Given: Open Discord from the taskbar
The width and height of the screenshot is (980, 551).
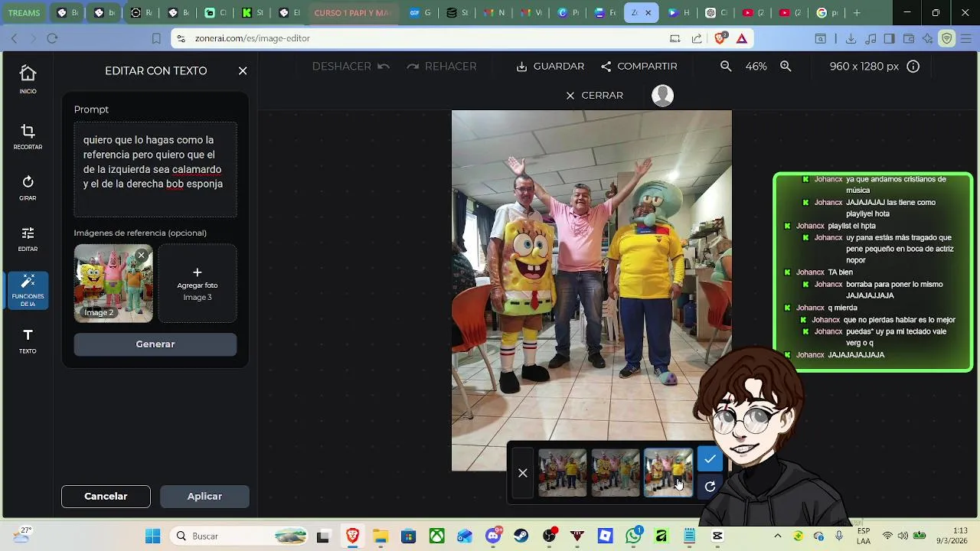Looking at the screenshot, I should pyautogui.click(x=493, y=536).
